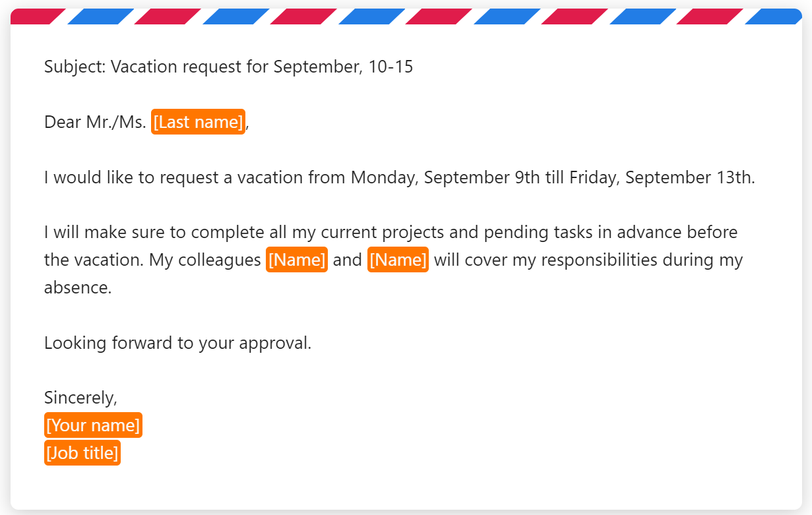Select the second [Name] colleague placeholder

(x=398, y=260)
